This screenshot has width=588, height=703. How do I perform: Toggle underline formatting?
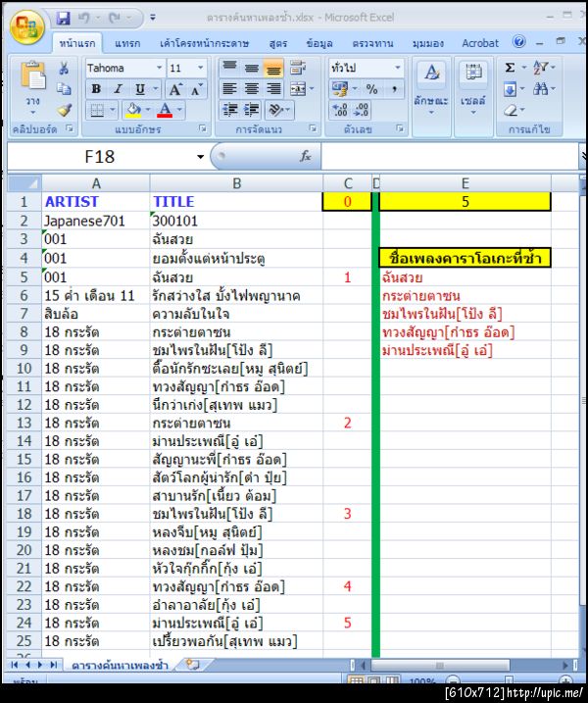pyautogui.click(x=140, y=89)
